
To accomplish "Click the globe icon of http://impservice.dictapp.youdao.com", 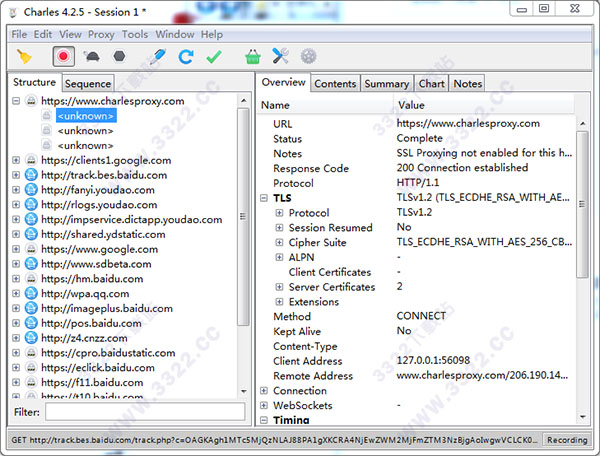I will coord(31,219).
